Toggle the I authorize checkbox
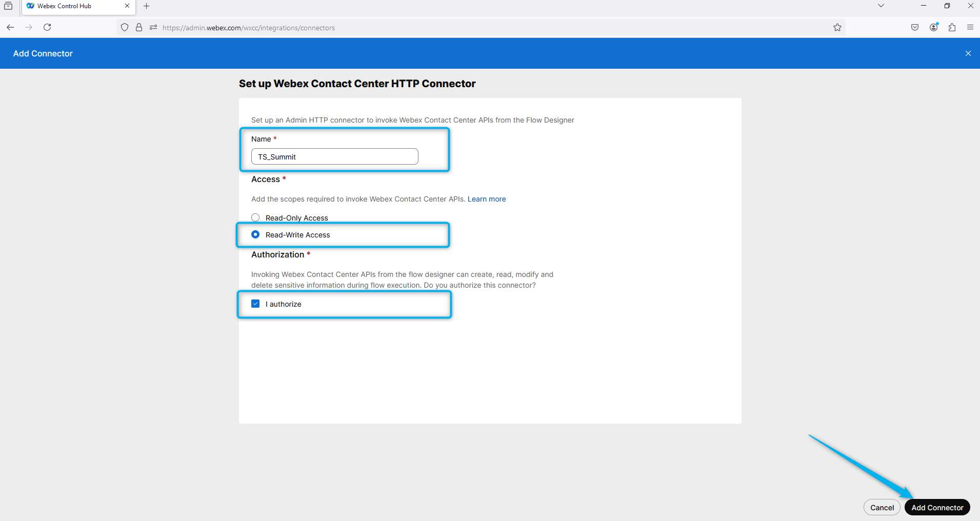The width and height of the screenshot is (980, 521). coord(255,304)
